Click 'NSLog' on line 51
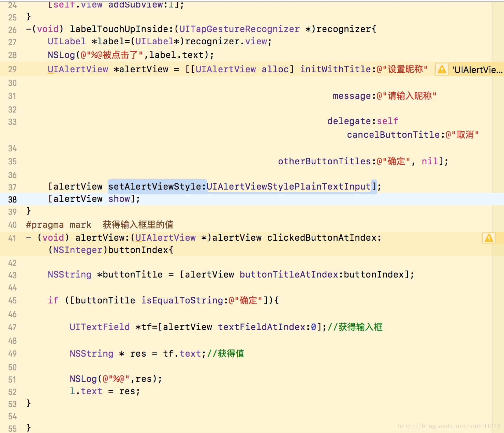The image size is (504, 433). click(83, 379)
